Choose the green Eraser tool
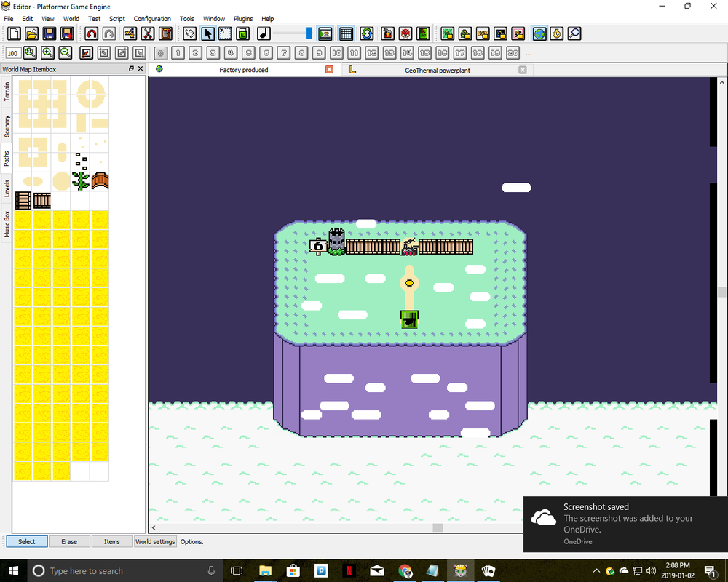Image resolution: width=728 pixels, height=582 pixels. (x=243, y=33)
